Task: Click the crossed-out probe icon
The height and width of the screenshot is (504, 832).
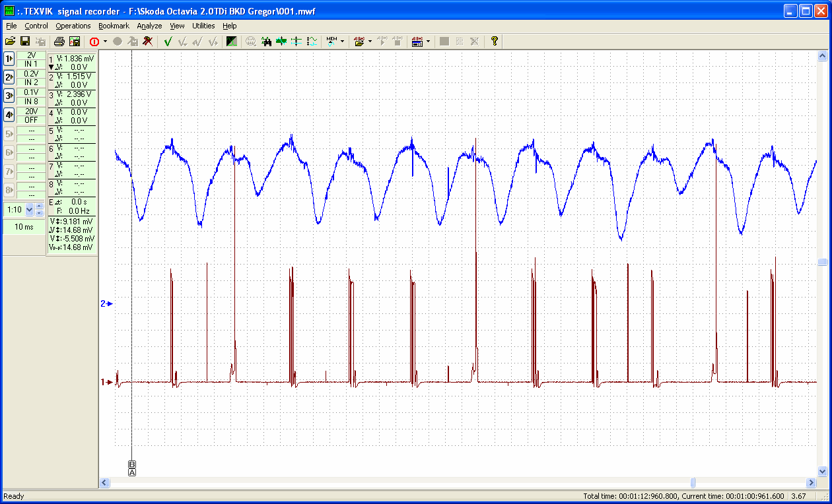Action: pos(148,42)
